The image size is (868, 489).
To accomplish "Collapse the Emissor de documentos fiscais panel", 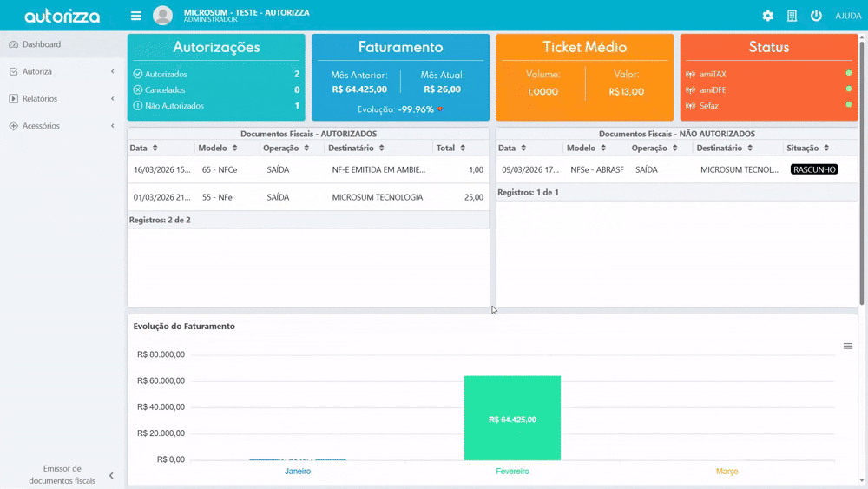I will click(x=111, y=475).
